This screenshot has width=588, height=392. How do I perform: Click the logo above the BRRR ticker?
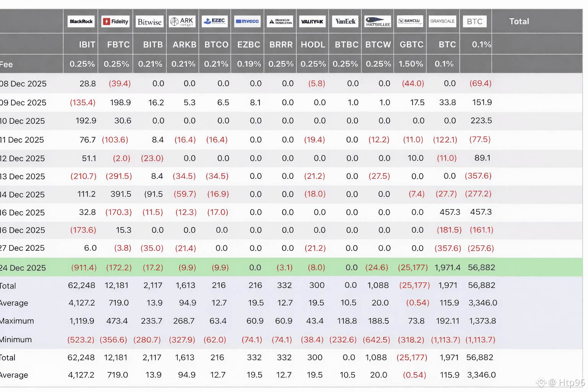point(280,21)
